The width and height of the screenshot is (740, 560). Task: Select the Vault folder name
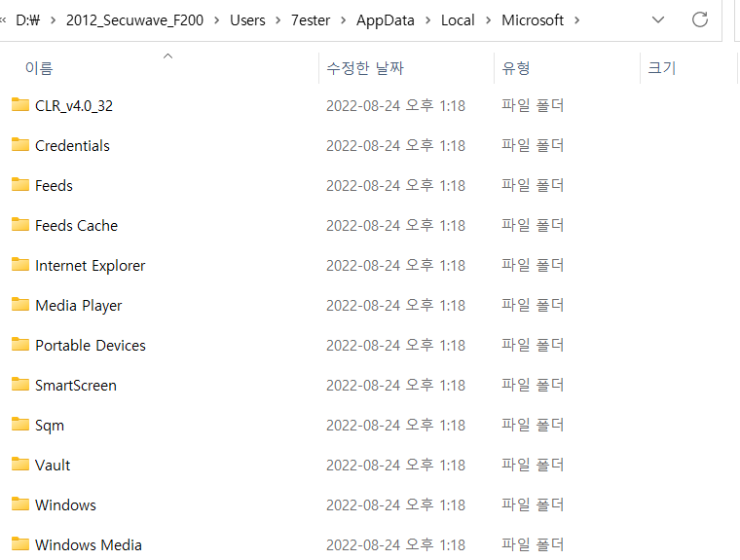[x=53, y=466]
